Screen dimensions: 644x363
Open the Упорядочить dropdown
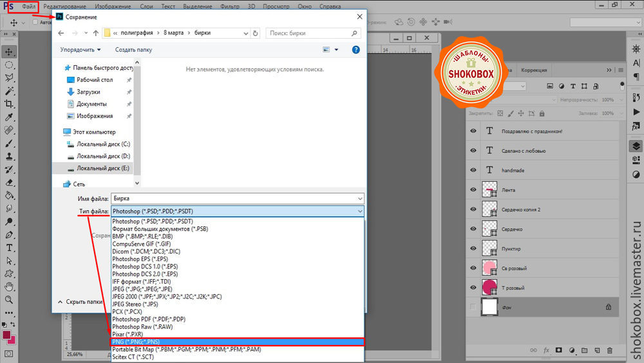(80, 49)
